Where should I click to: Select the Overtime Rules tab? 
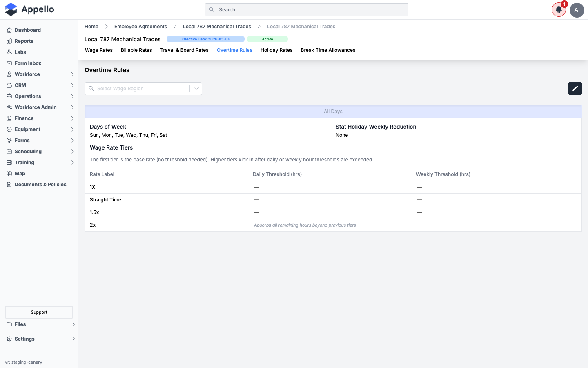tap(234, 50)
